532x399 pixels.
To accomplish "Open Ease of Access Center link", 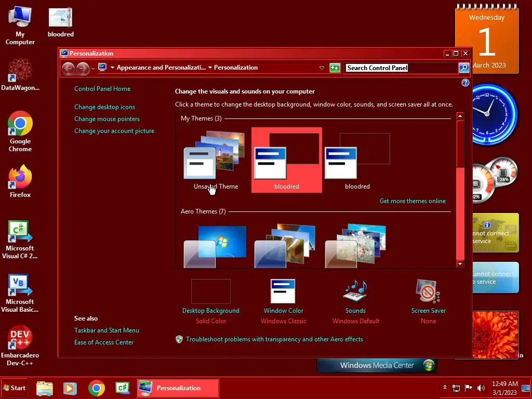I will pos(104,342).
